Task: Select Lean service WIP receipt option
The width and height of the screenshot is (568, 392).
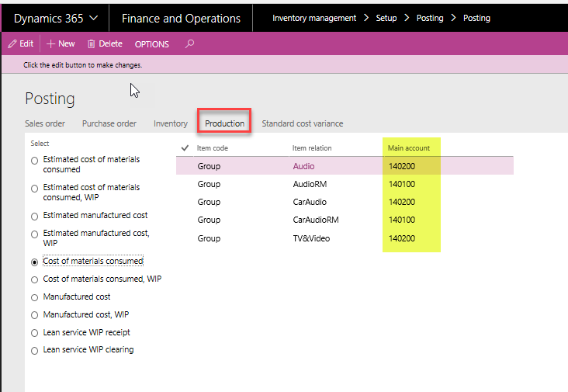Action: pyautogui.click(x=34, y=333)
